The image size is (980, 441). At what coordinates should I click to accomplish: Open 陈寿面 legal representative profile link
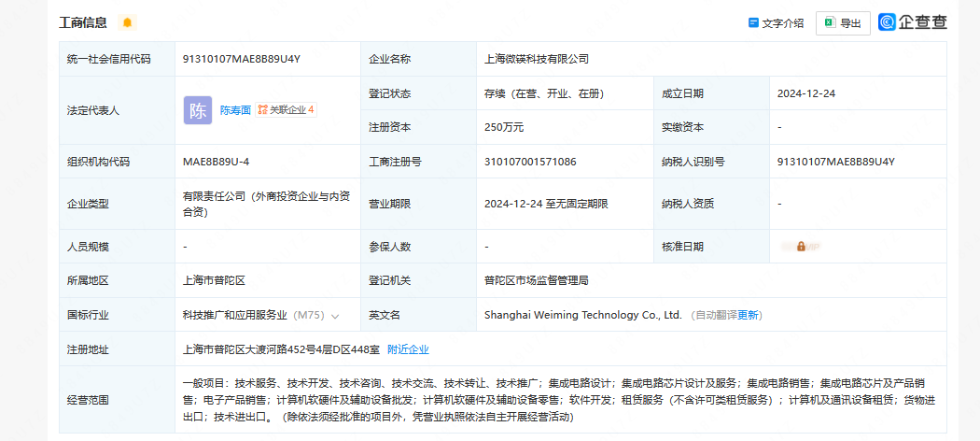pyautogui.click(x=235, y=110)
